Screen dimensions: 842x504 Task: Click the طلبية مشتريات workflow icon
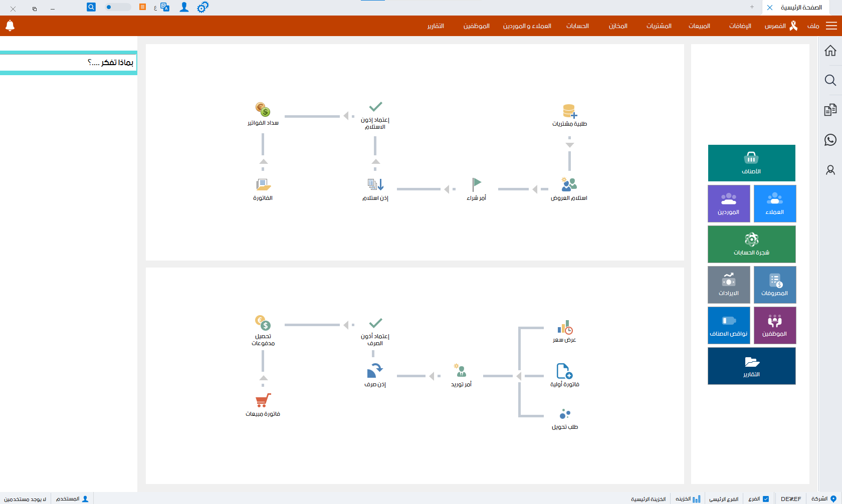pyautogui.click(x=569, y=111)
